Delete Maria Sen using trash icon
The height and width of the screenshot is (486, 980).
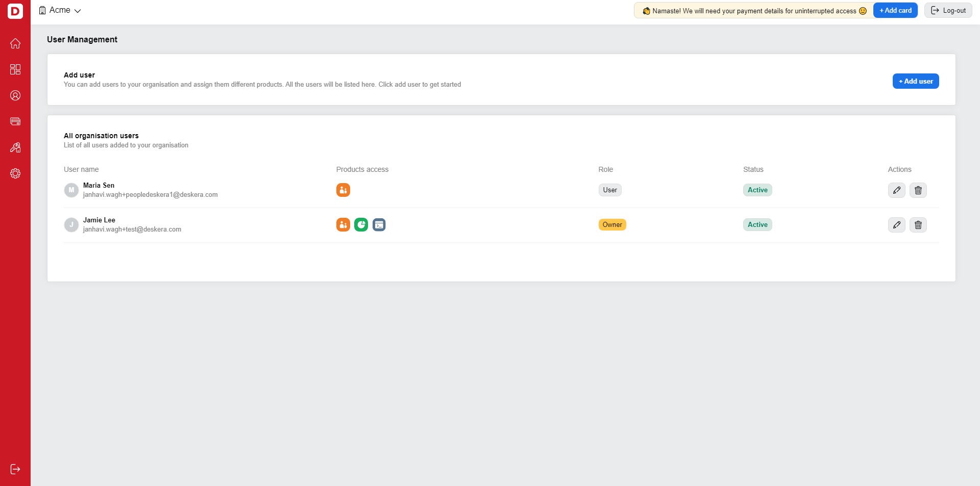tap(918, 190)
